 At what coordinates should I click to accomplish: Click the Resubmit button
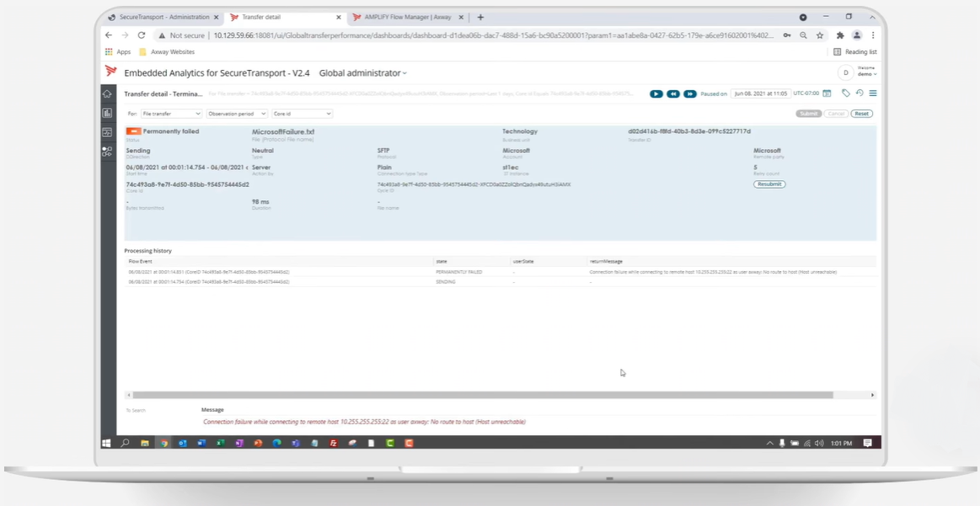769,184
